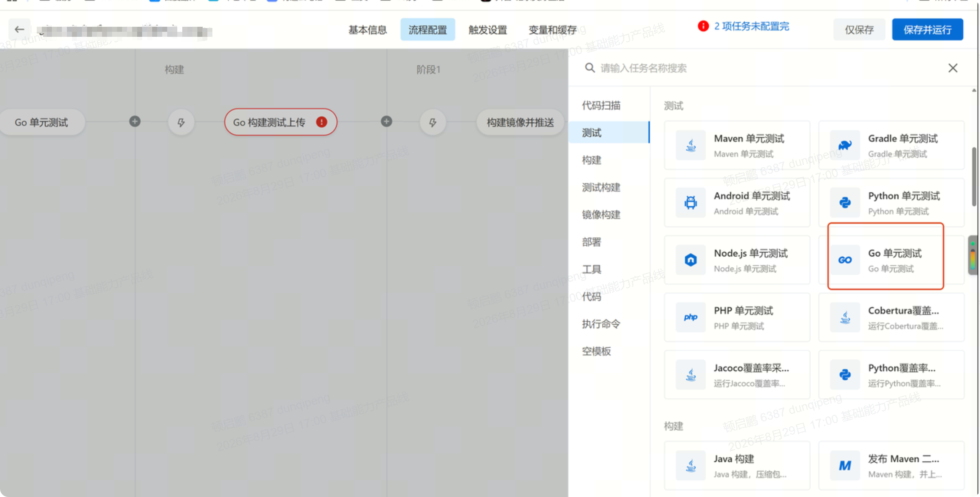Go back using the left arrow button
980x497 pixels.
coord(19,29)
